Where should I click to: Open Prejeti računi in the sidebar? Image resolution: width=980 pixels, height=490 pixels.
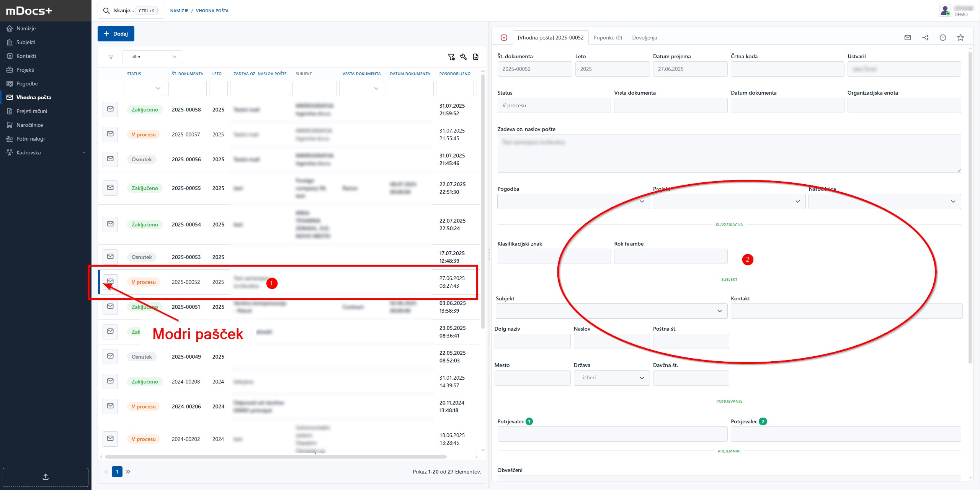point(32,111)
